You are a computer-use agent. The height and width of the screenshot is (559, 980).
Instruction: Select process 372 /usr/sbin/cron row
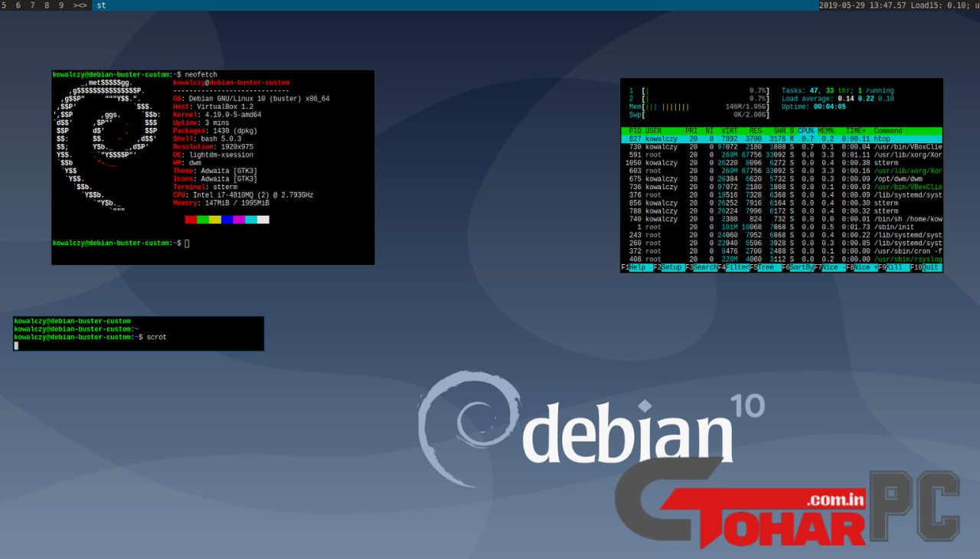(x=782, y=251)
